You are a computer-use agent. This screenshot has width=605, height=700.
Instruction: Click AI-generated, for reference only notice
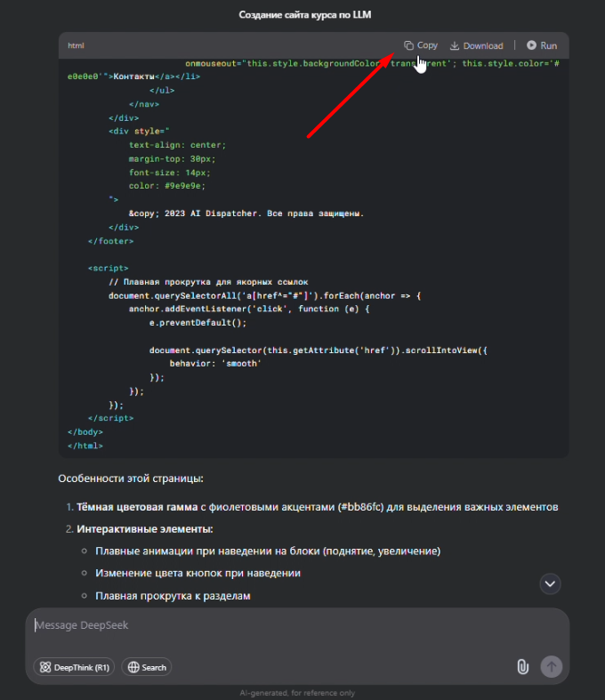(297, 693)
